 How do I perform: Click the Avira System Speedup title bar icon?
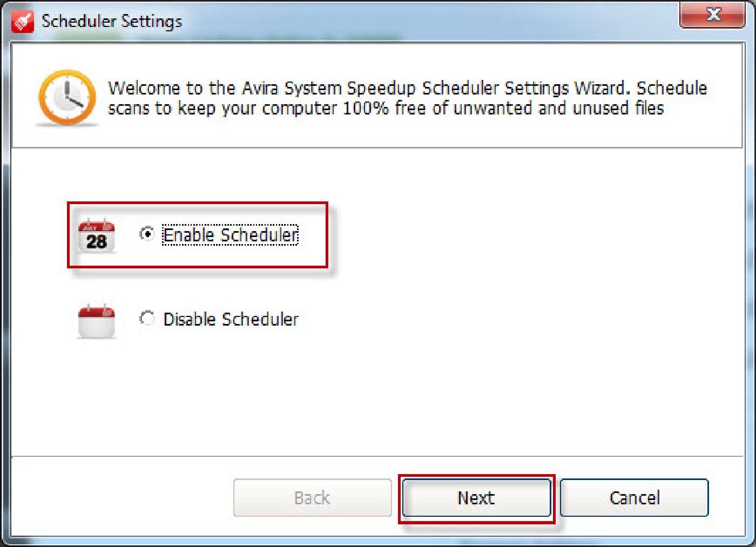(x=22, y=22)
